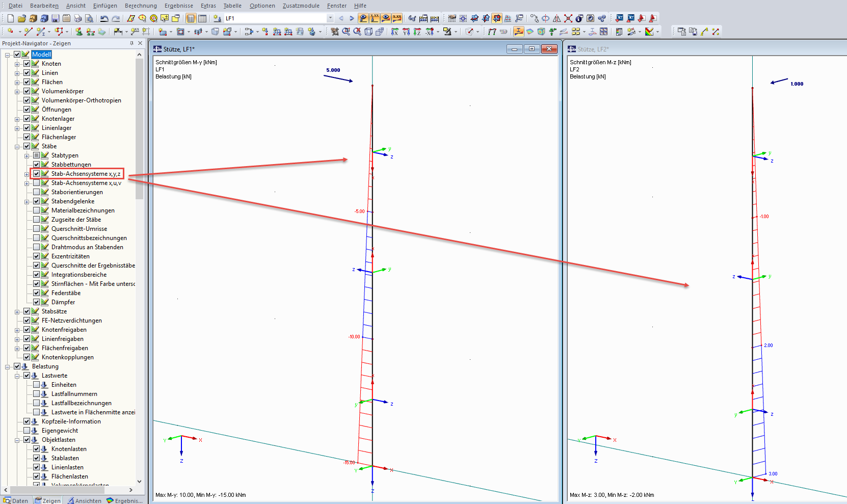Select the new member tool icon

41,32
